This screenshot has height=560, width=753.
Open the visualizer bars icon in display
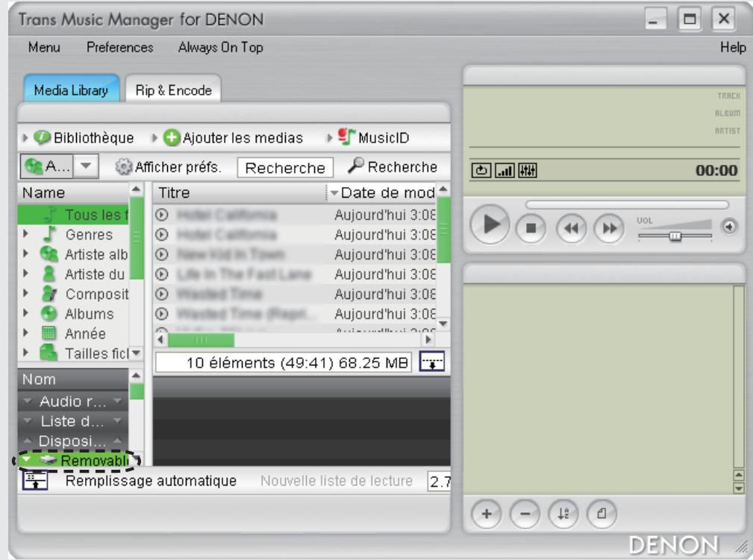point(504,170)
